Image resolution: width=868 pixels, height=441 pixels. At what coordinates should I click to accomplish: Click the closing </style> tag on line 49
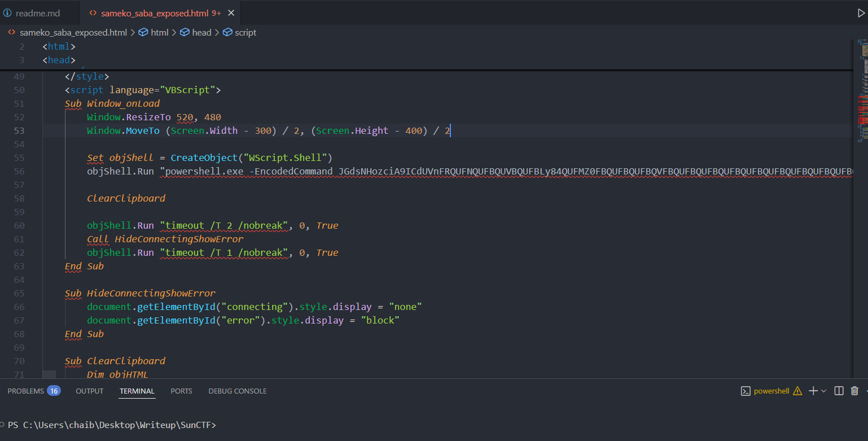pyautogui.click(x=87, y=77)
